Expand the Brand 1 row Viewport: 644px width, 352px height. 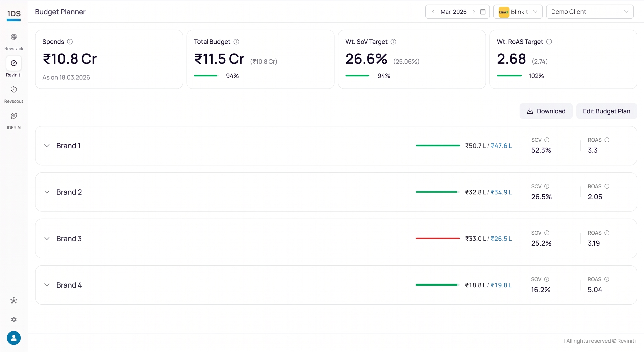(47, 146)
